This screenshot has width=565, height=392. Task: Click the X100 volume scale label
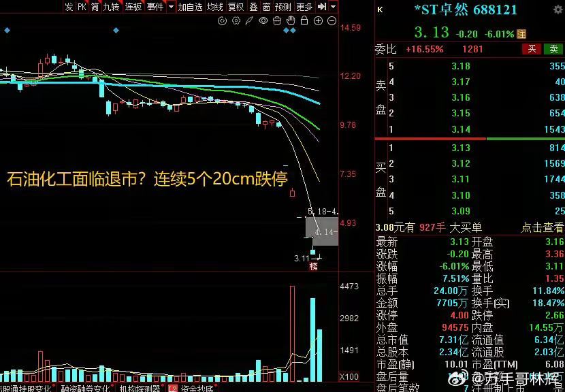349,377
